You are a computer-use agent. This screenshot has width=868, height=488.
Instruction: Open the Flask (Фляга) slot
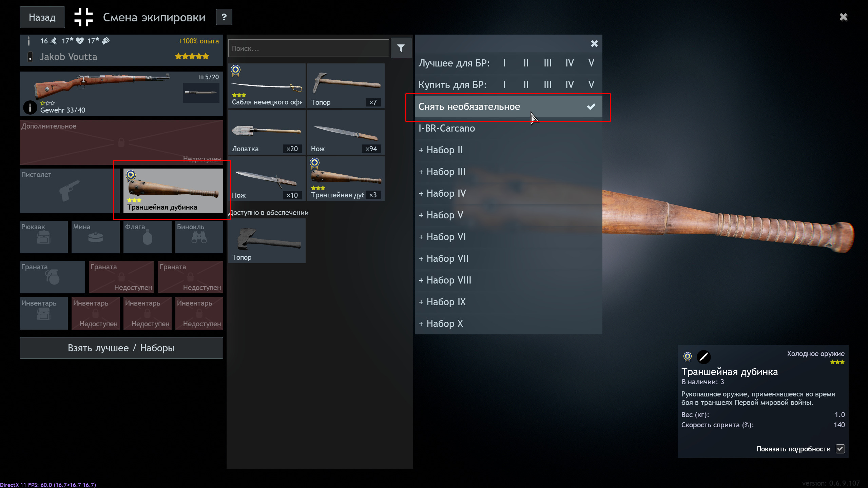pos(147,237)
